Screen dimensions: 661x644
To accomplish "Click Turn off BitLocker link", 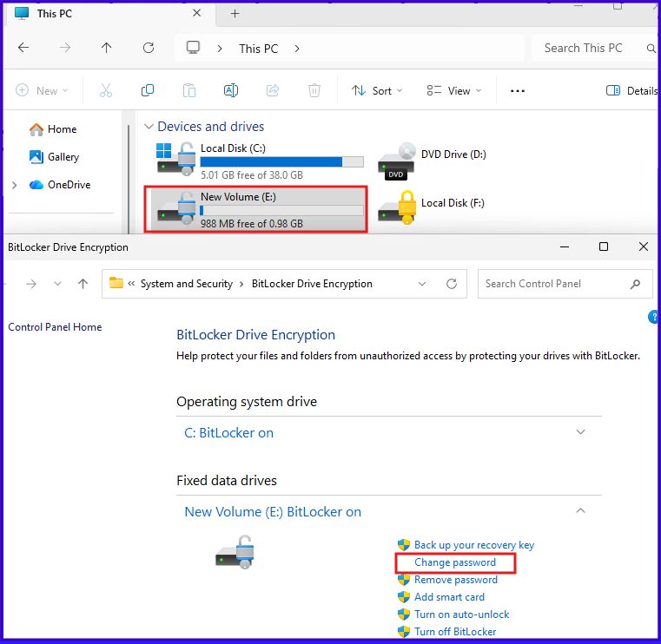I will point(455,632).
